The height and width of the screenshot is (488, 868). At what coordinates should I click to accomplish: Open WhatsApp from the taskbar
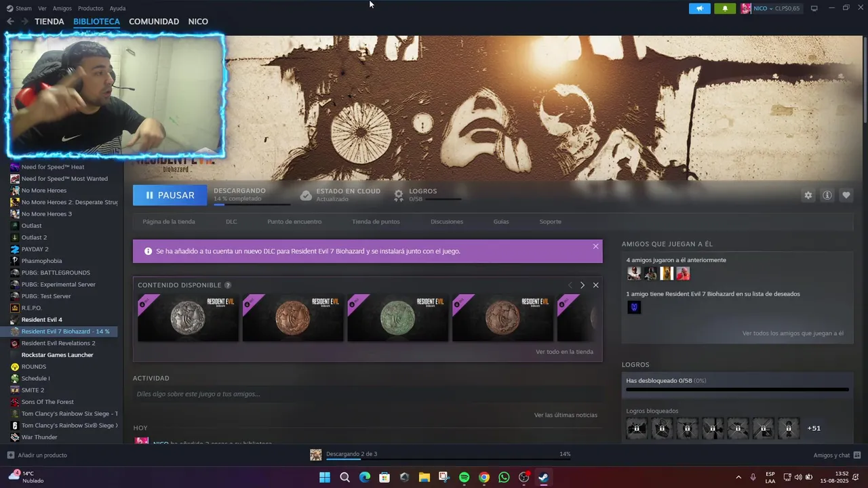pos(504,477)
